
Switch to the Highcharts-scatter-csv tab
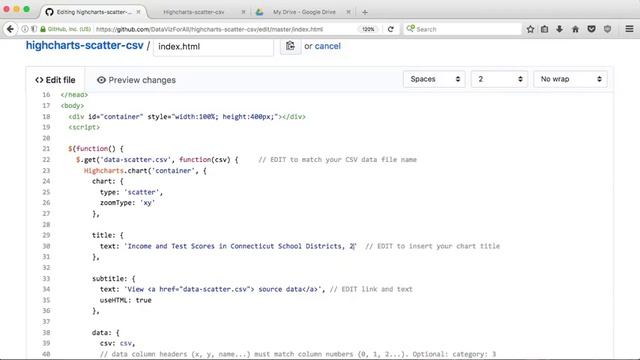[x=193, y=12]
